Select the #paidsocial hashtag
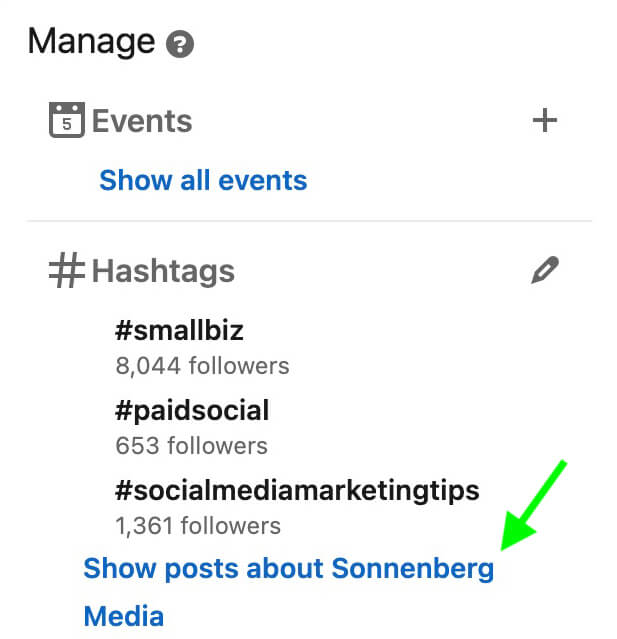This screenshot has height=639, width=617. pyautogui.click(x=192, y=410)
